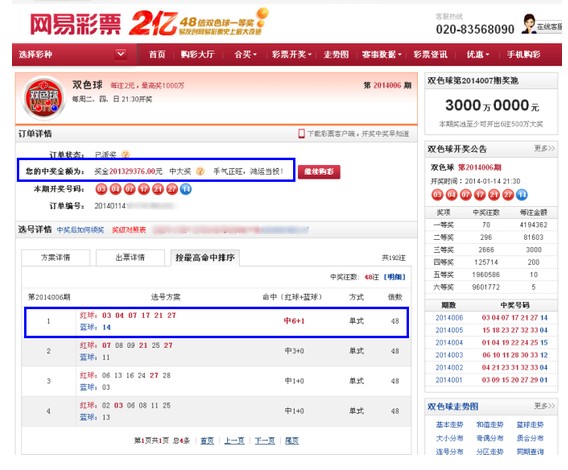Screen dimensions: 568x470
Task: Click blue ball in sidebar 开奖公告 numbers
Action: click(x=522, y=195)
